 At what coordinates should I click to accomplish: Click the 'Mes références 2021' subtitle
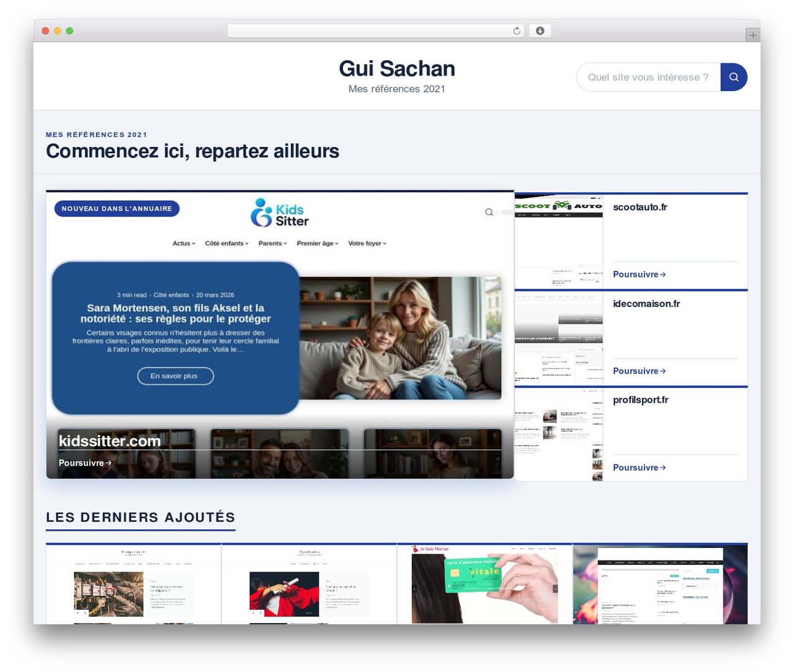coord(397,89)
